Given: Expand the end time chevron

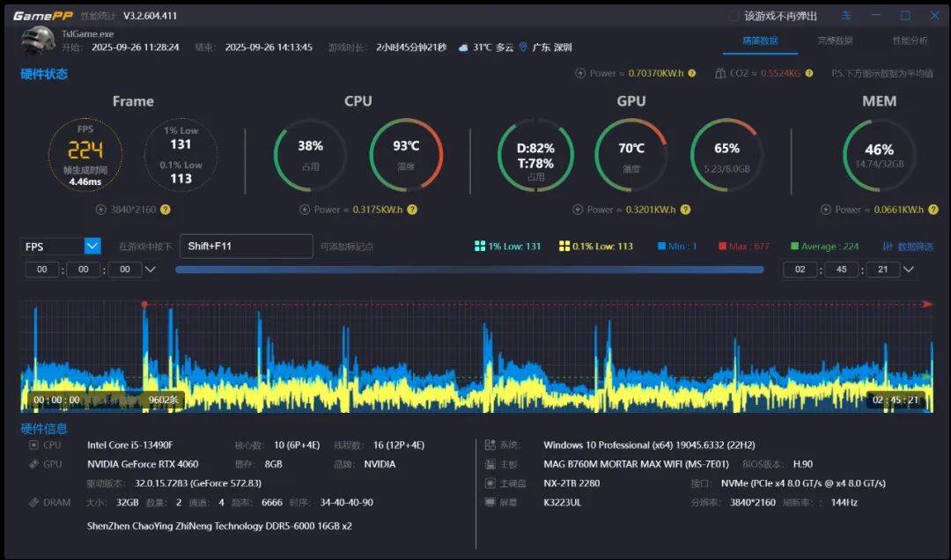Looking at the screenshot, I should coord(908,269).
